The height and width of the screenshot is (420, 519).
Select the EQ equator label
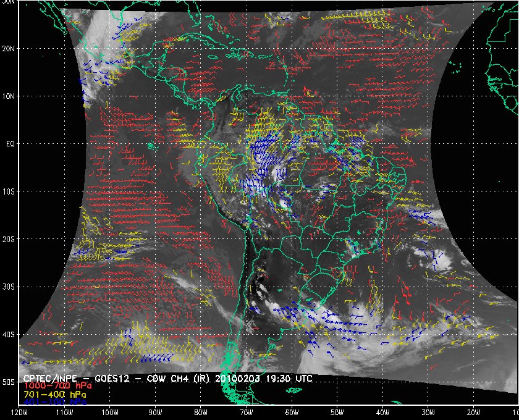11,144
